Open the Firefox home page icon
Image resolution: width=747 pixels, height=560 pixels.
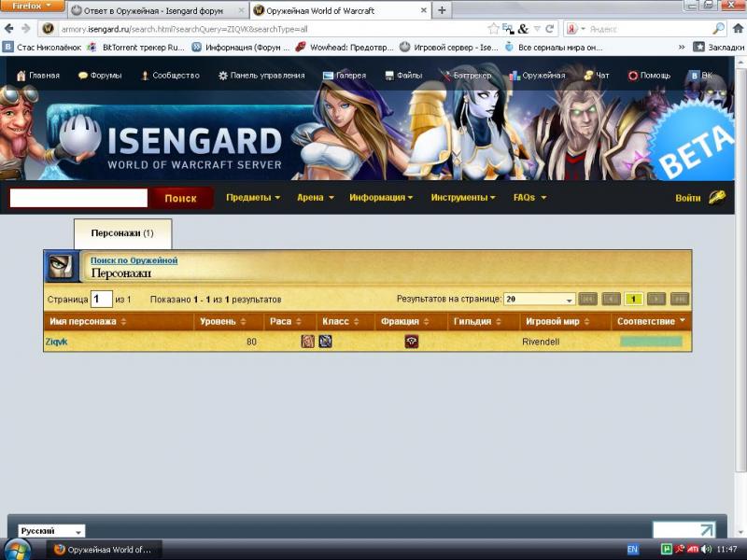click(738, 29)
